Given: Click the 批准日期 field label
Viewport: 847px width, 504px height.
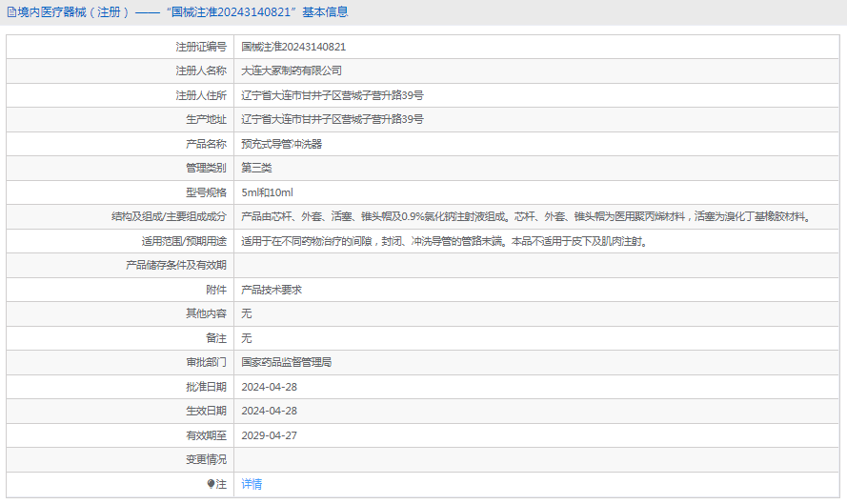Looking at the screenshot, I should (207, 387).
